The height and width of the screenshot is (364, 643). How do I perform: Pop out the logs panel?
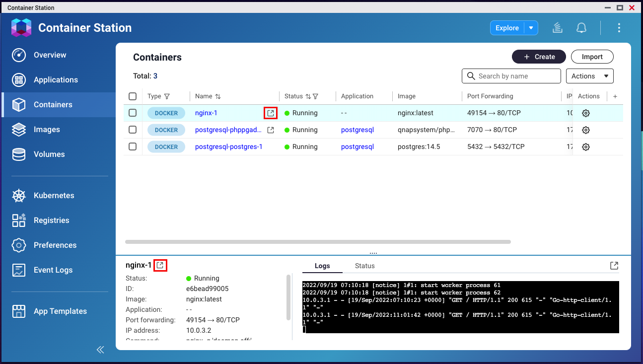pyautogui.click(x=614, y=266)
